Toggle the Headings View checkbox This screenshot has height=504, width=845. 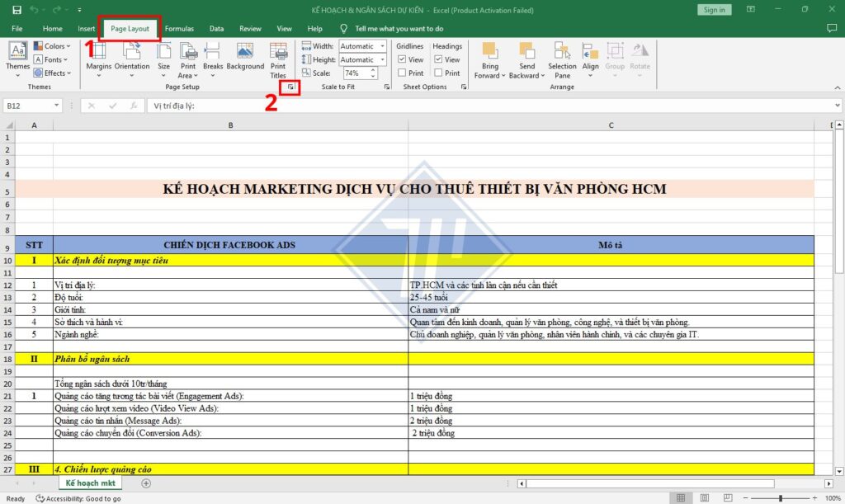pos(437,59)
